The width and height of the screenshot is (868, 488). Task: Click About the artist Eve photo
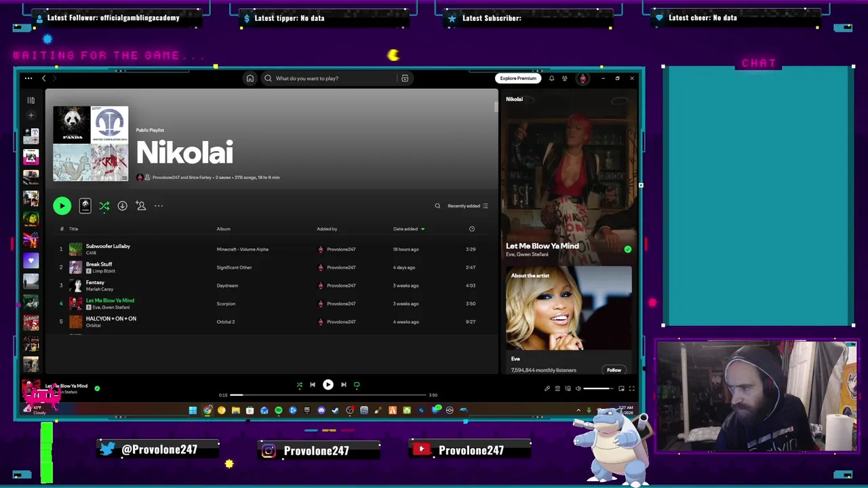(568, 308)
